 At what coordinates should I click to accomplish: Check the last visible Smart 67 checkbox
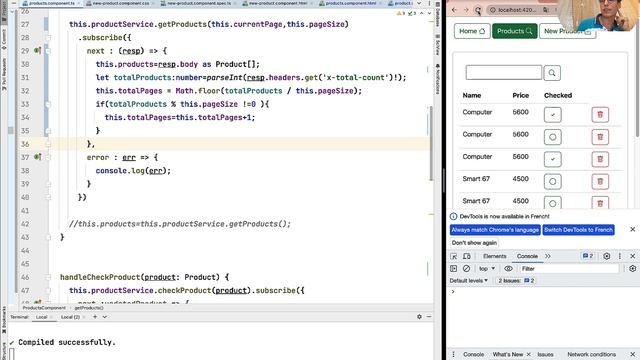553,203
